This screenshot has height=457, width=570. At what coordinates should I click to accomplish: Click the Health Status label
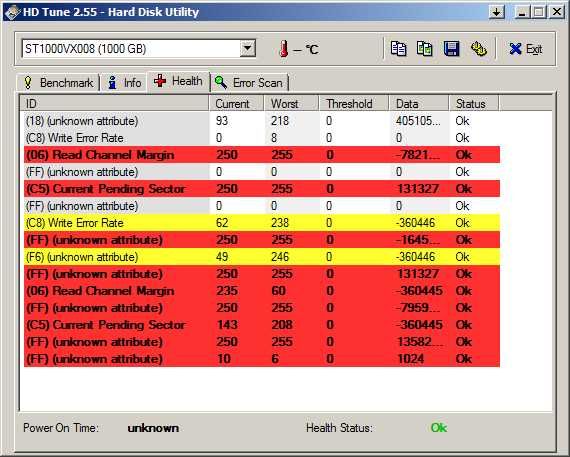pyautogui.click(x=339, y=428)
